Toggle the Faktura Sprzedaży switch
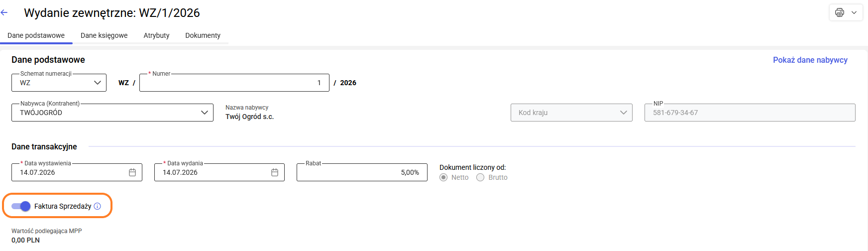Viewport: 868px width, 251px height. click(x=21, y=206)
